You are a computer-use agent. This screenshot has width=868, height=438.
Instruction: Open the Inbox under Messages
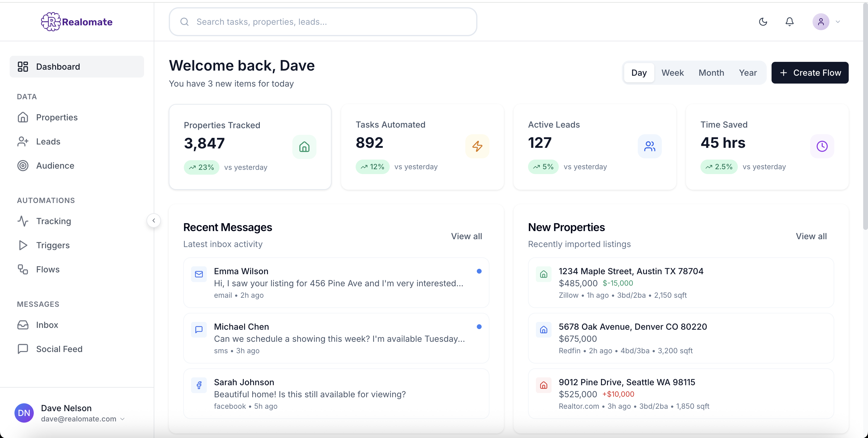[47, 325]
